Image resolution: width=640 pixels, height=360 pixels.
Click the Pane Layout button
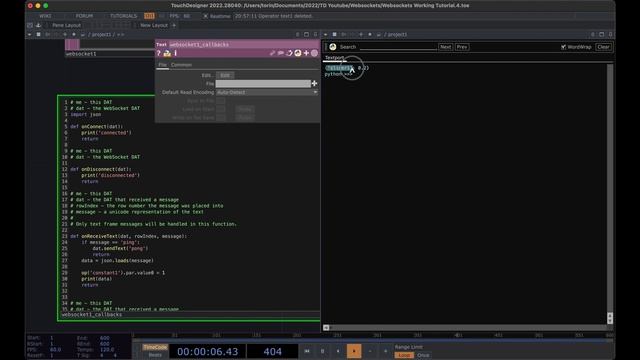tap(67, 25)
